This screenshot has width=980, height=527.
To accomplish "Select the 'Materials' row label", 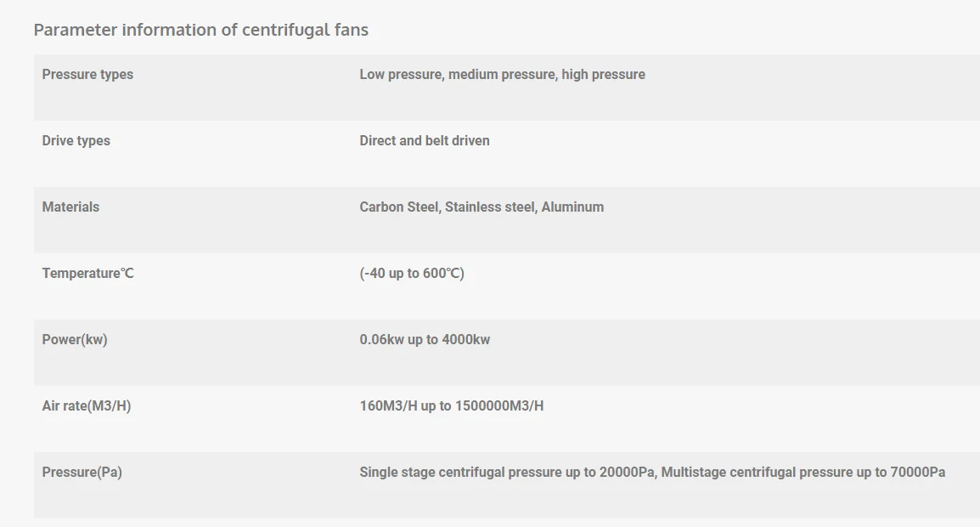I will tap(70, 207).
